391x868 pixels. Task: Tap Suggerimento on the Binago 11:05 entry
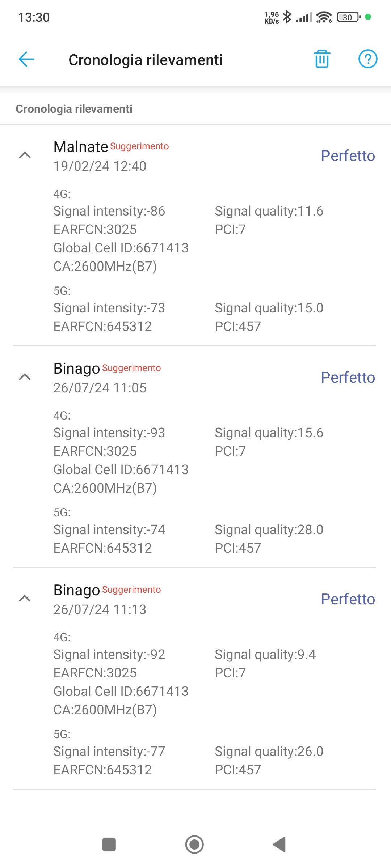(131, 368)
